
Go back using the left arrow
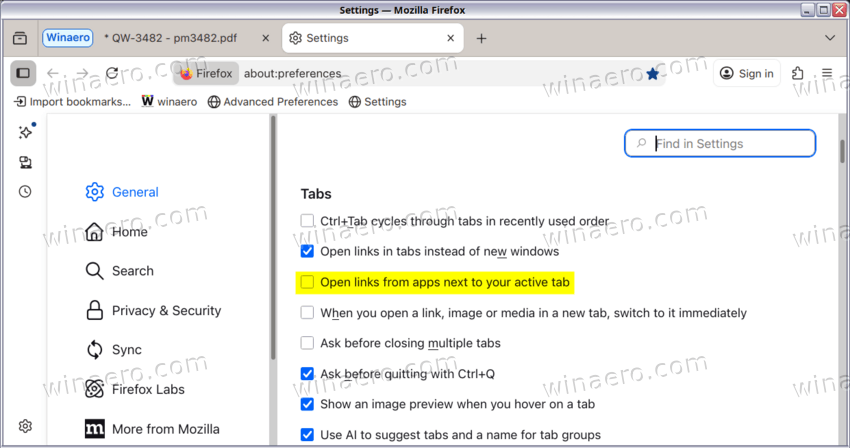(53, 73)
